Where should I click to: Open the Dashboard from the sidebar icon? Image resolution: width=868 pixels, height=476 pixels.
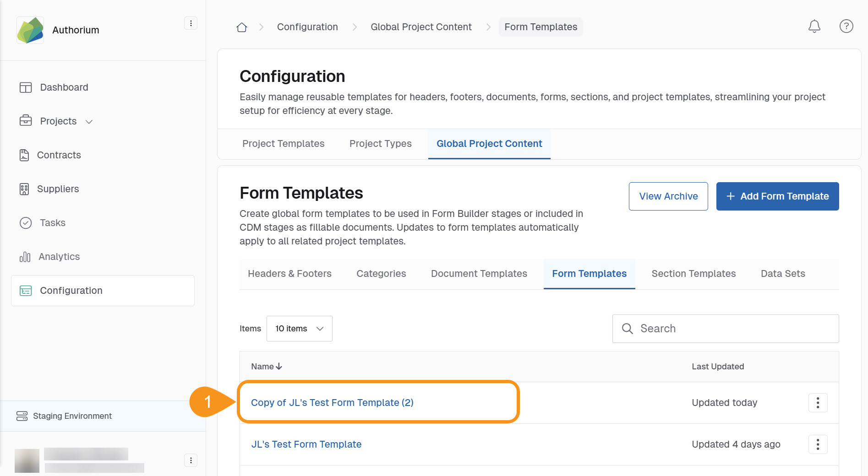click(26, 87)
